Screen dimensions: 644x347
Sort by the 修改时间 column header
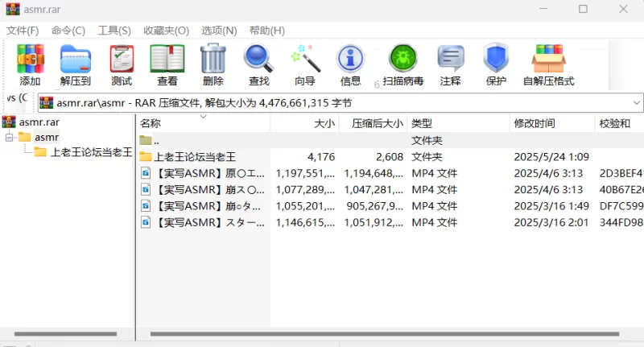coord(552,123)
